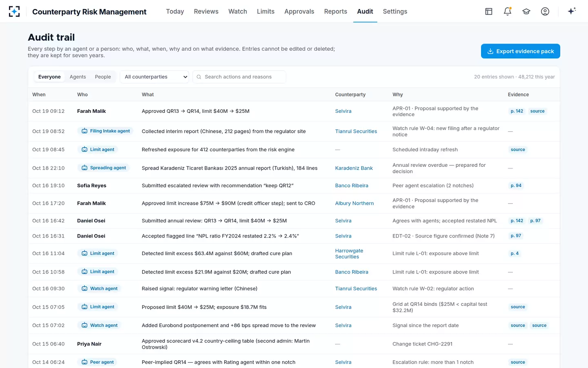588x368 pixels.
Task: Open the layout panel icon in header
Action: [489, 11]
